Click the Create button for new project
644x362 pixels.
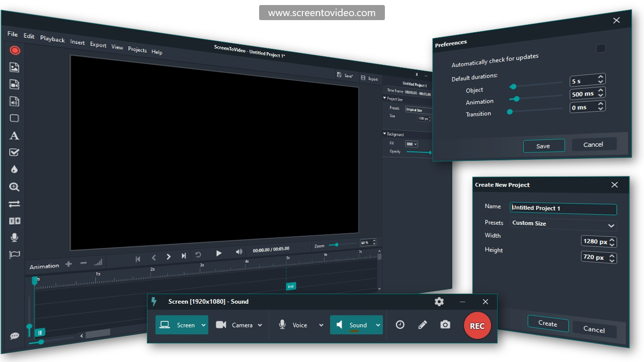click(547, 324)
